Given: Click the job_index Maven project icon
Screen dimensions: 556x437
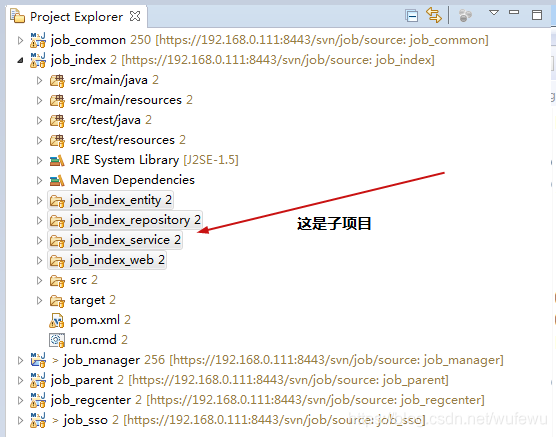Looking at the screenshot, I should tap(38, 60).
